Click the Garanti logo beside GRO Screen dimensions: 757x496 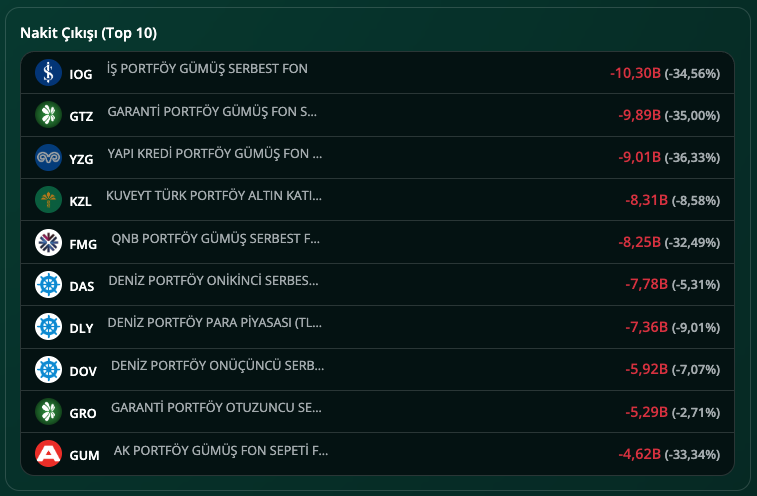point(48,411)
